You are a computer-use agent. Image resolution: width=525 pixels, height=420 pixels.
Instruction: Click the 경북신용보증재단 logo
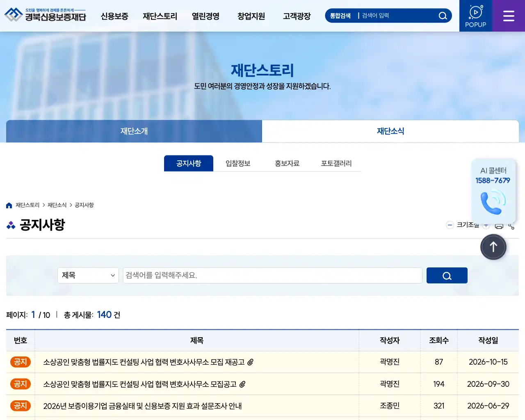[x=45, y=15]
